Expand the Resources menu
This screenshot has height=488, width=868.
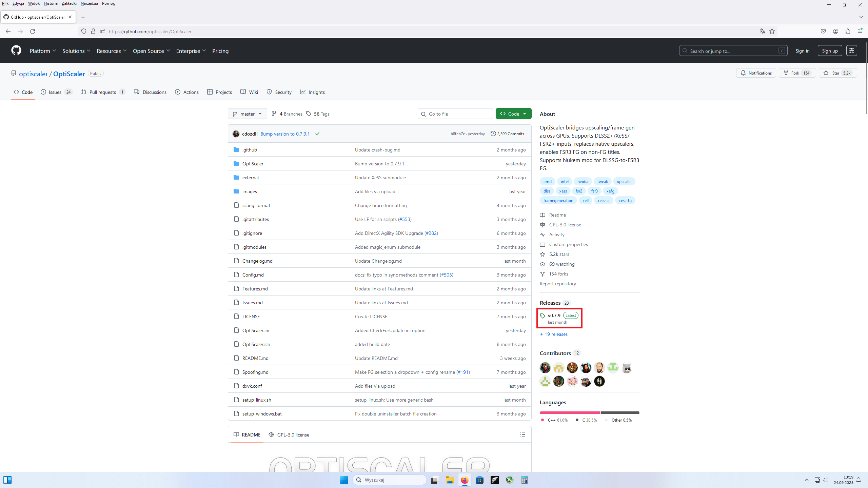112,51
